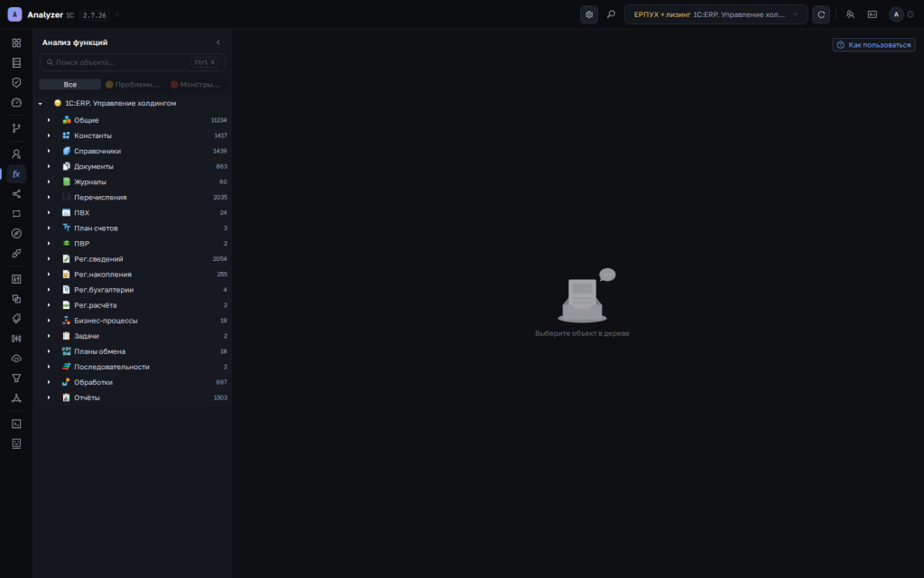
Task: Collapse the 1С:ERP. Управление холдингом root node
Action: [x=40, y=103]
